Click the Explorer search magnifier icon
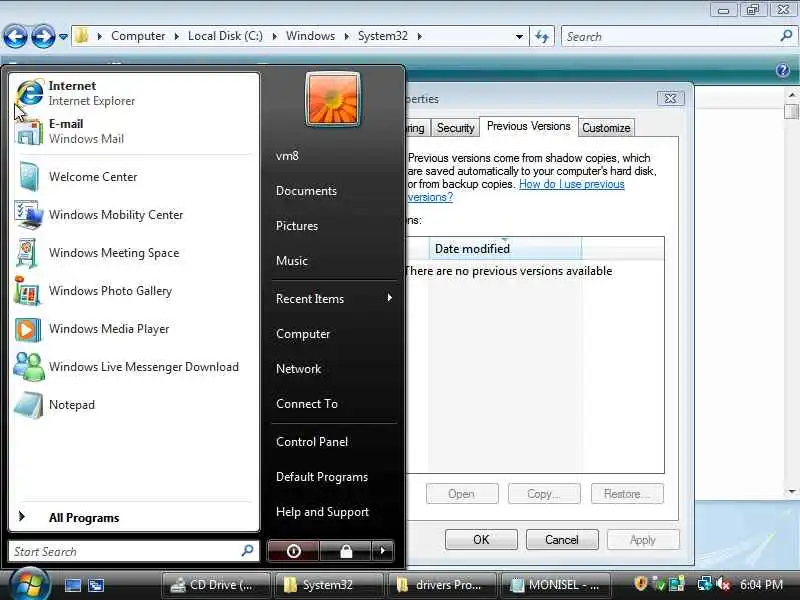Viewport: 800px width, 600px height. pyautogui.click(x=786, y=36)
